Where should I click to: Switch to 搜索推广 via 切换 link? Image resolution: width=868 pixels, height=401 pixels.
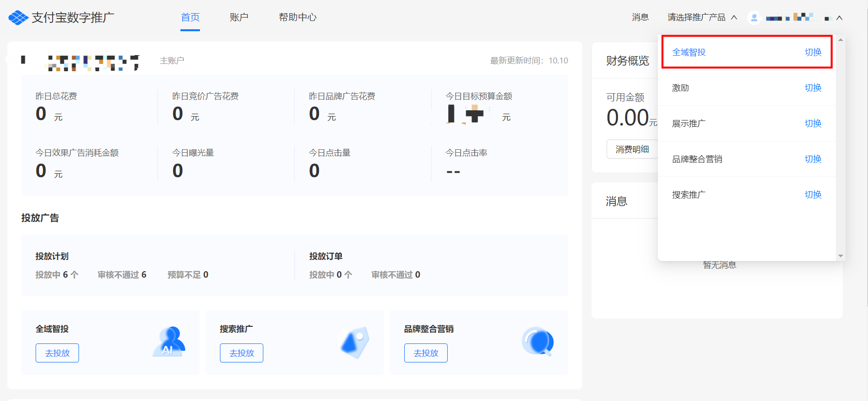[813, 195]
